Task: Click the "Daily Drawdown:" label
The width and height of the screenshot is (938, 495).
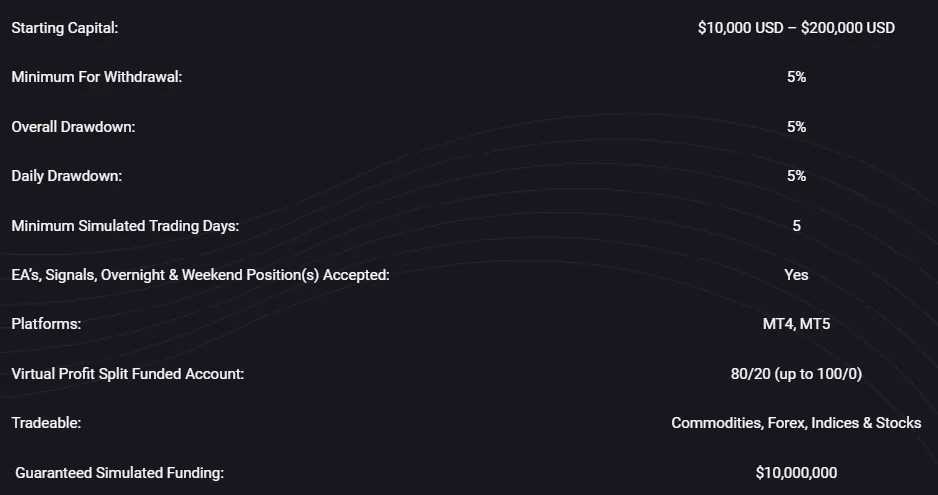Action: (x=66, y=176)
